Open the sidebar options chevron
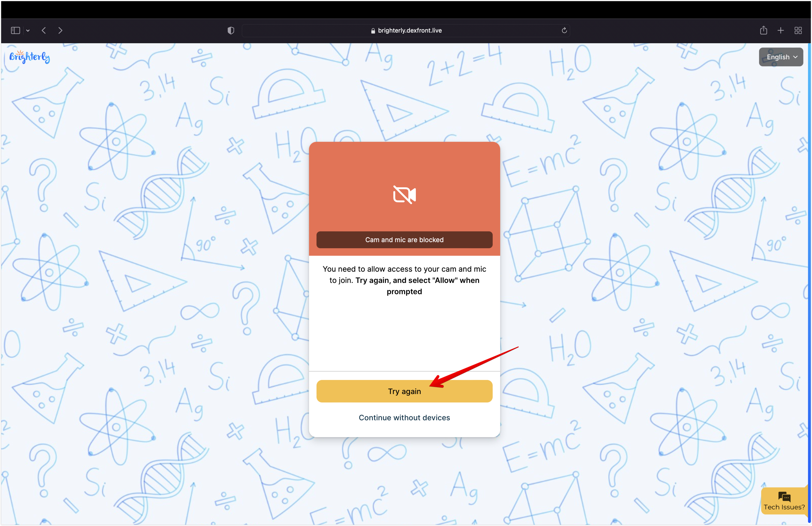This screenshot has width=812, height=526. pyautogui.click(x=28, y=31)
